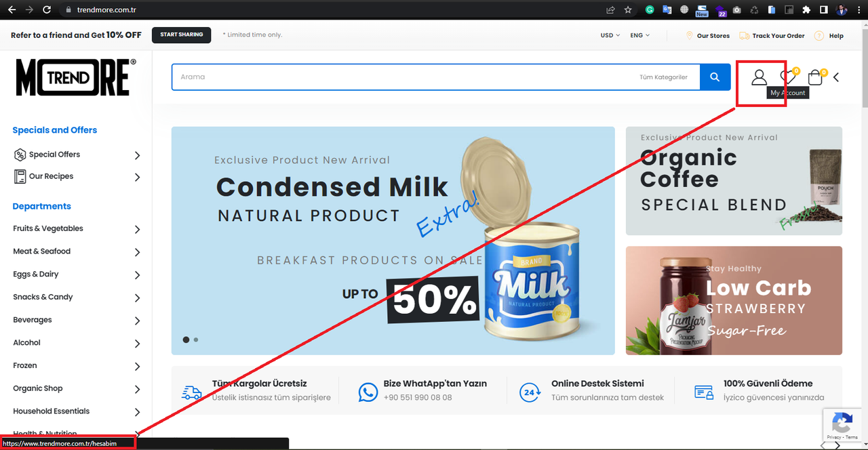Open the Special Offers menu item
Viewport: 868px width, 450px height.
point(77,155)
